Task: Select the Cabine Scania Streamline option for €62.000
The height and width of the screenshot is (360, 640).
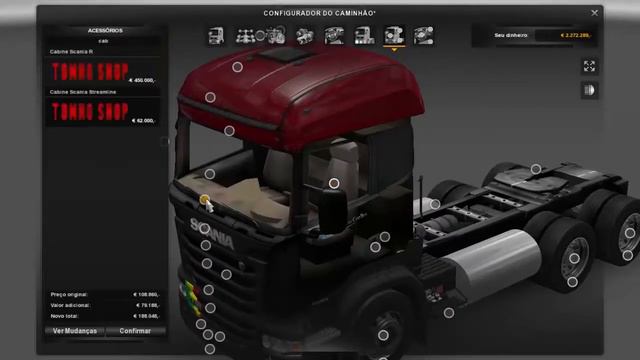Action: (102, 113)
